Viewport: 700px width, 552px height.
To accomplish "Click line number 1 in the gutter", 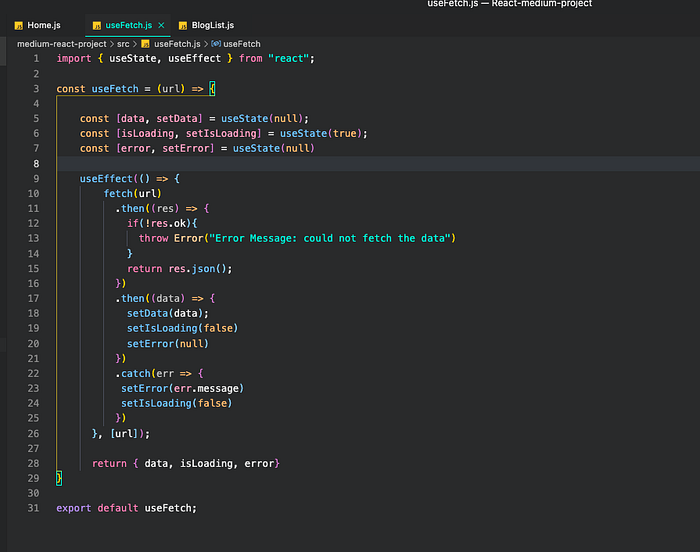I will click(x=36, y=59).
